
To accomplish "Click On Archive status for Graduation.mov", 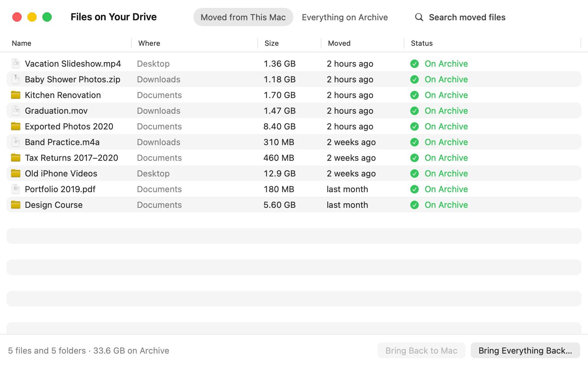I will point(446,111).
